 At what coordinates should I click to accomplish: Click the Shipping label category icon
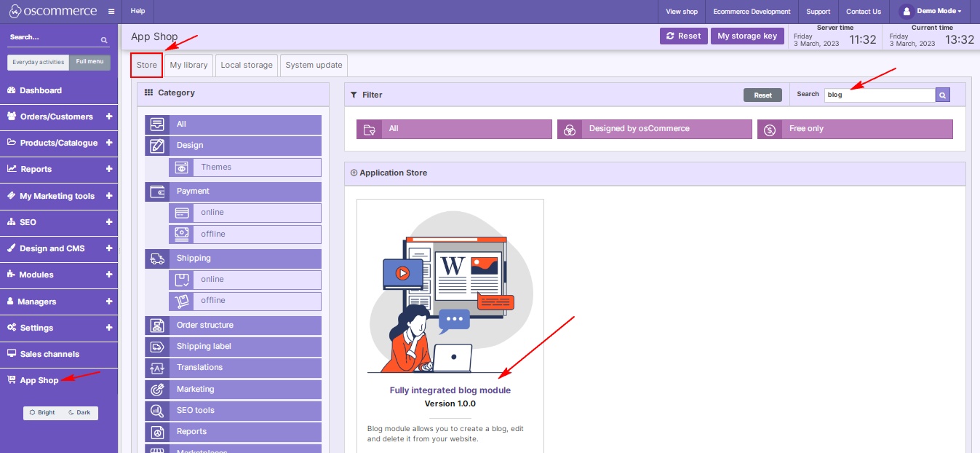pos(157,347)
